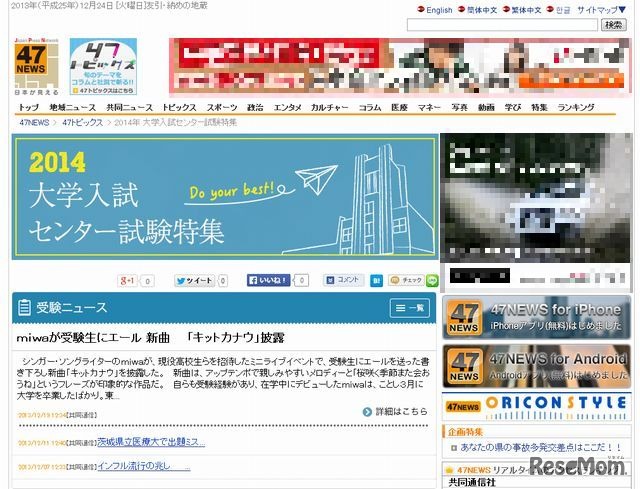Click the red bullet before 繁体中文
The image size is (640, 489).
506,9
